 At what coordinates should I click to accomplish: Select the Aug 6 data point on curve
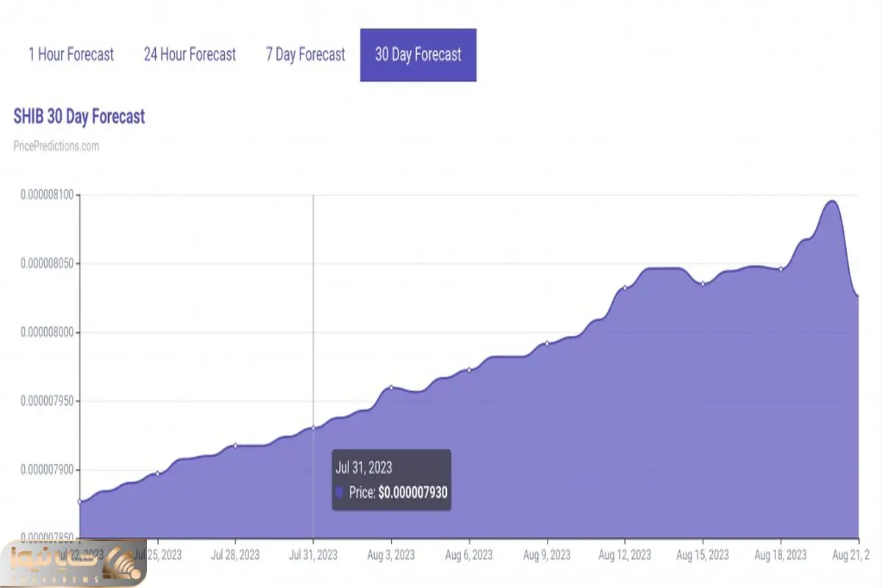(x=469, y=370)
